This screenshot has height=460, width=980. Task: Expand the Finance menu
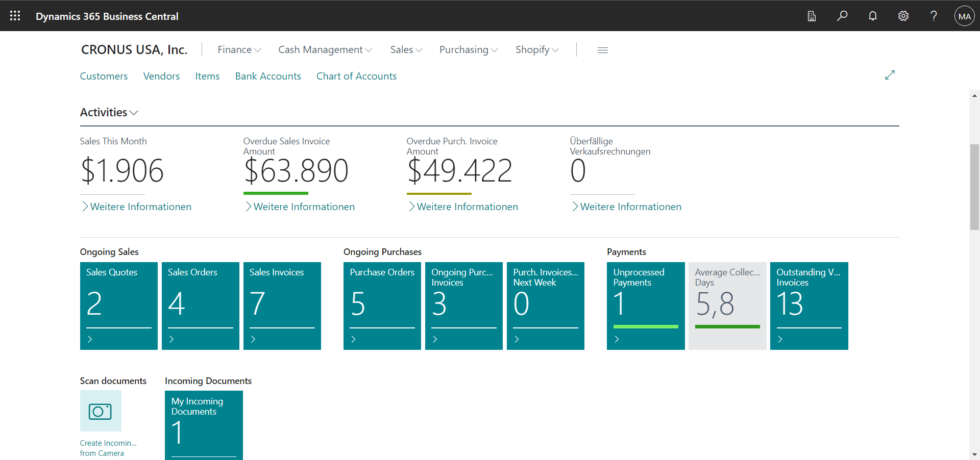(x=239, y=49)
